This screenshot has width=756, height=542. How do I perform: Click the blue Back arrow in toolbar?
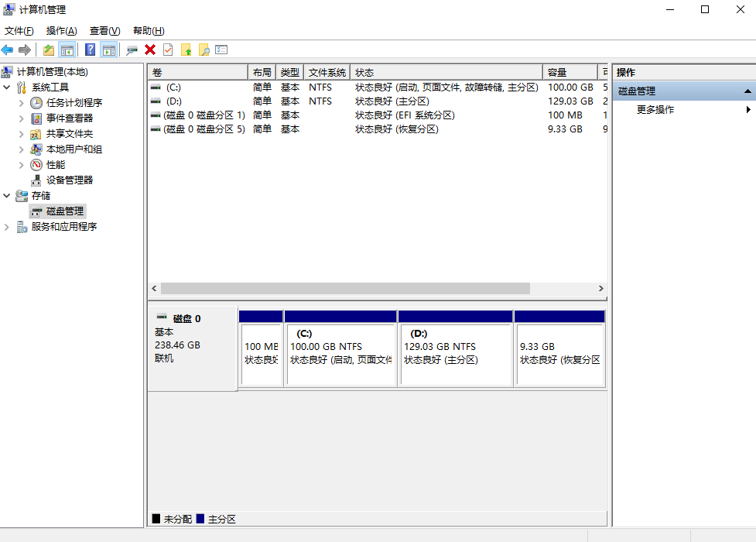[x=8, y=50]
